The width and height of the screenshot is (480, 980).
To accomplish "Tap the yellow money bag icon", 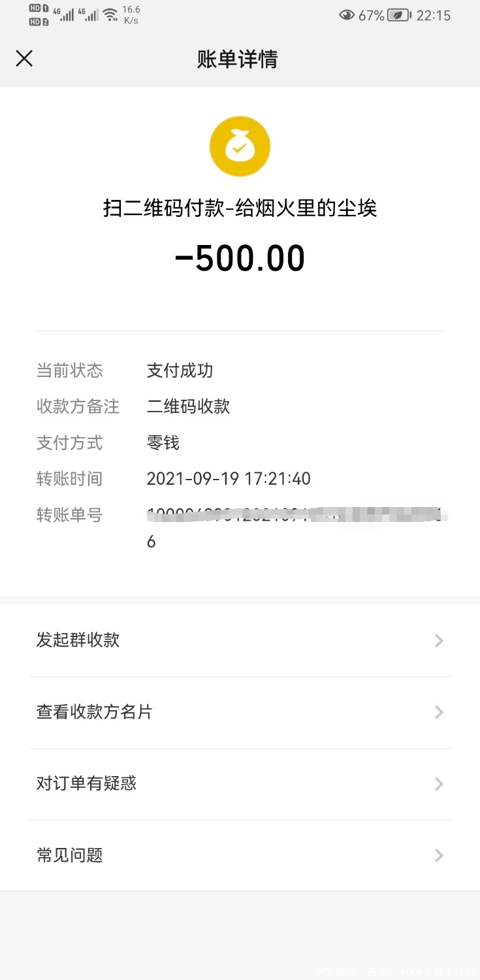I will 240,147.
